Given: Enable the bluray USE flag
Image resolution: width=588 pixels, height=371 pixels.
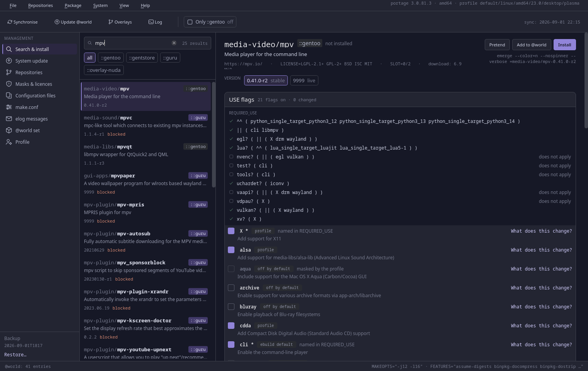Looking at the screenshot, I should tap(231, 307).
